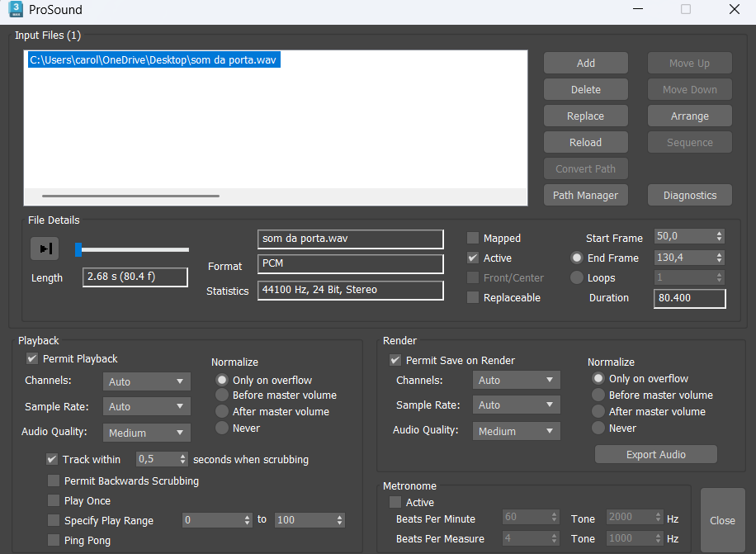Viewport: 756px width, 554px height.
Task: Toggle the Permit Backwards Scrubbing checkbox
Action: tap(54, 481)
